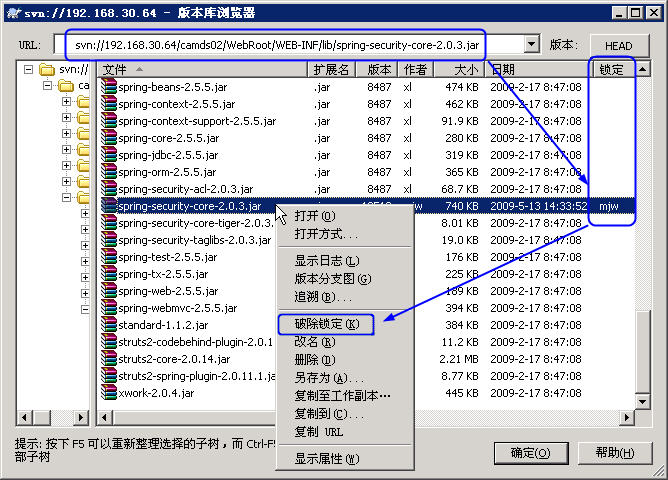Click the 帮助(H) button
Viewport: 668px width, 480px height.
pos(615,453)
